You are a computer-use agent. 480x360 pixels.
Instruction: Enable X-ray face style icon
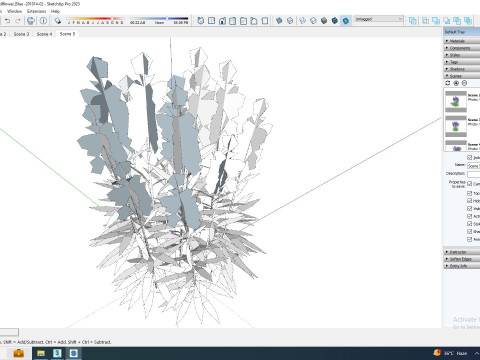pyautogui.click(x=279, y=21)
